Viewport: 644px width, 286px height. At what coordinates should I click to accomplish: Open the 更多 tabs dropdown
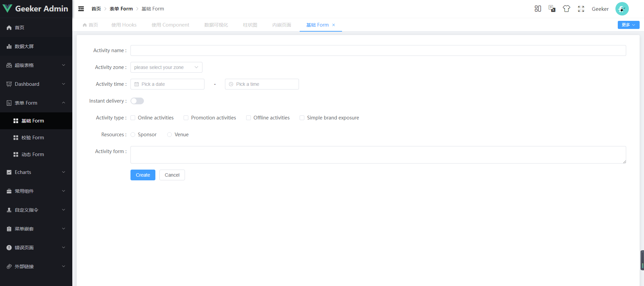[x=628, y=25]
